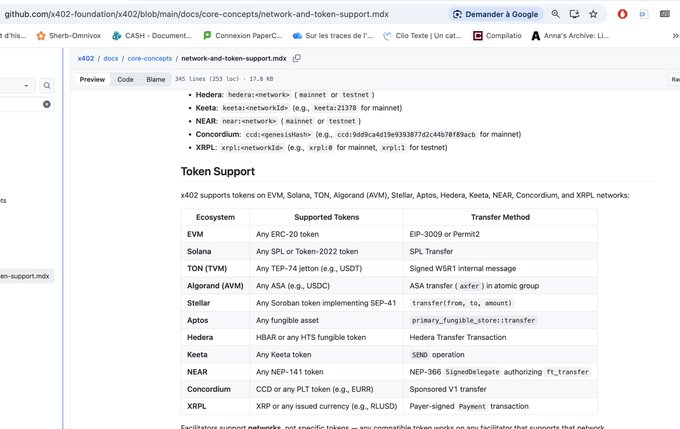Open the page zoom magnifier icon

tap(555, 14)
